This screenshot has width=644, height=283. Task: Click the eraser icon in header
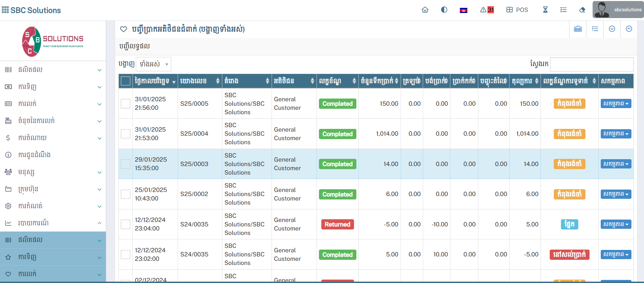click(582, 10)
